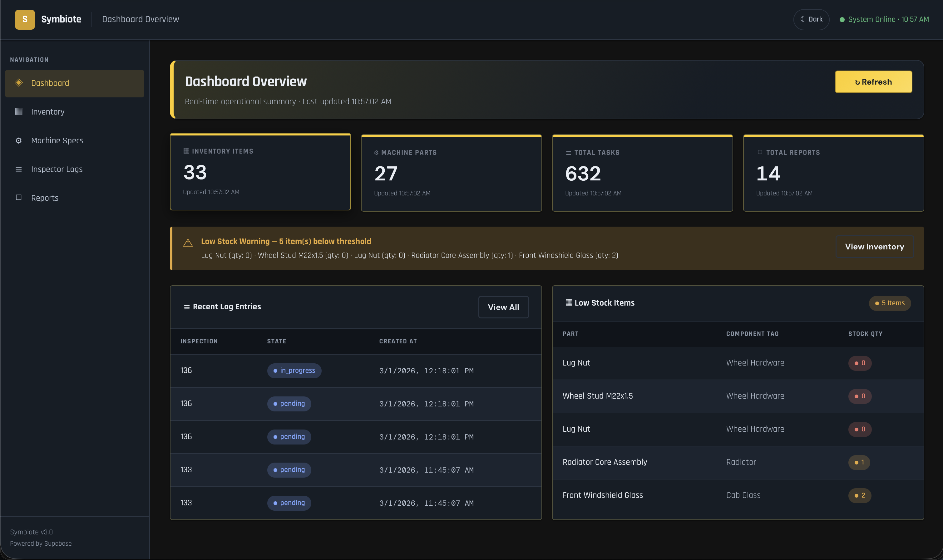Click the green System Online status dot

(x=842, y=20)
